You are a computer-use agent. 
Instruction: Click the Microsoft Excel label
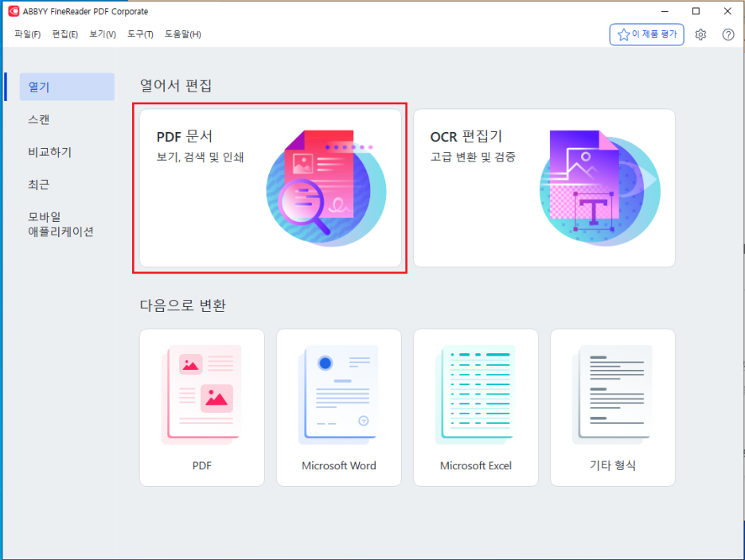(x=476, y=465)
